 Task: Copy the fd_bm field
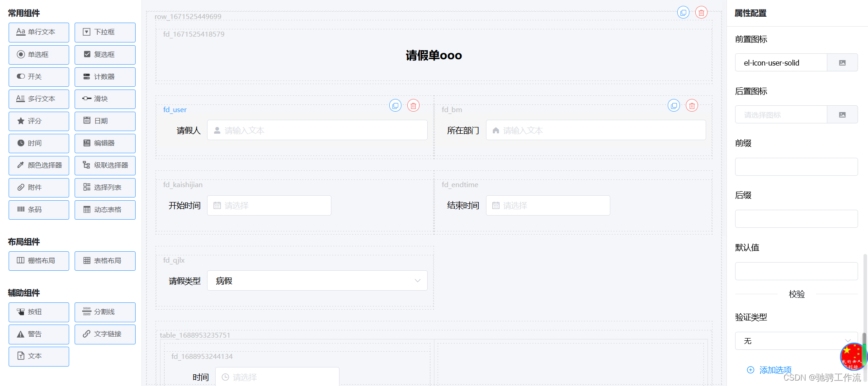[x=674, y=106]
